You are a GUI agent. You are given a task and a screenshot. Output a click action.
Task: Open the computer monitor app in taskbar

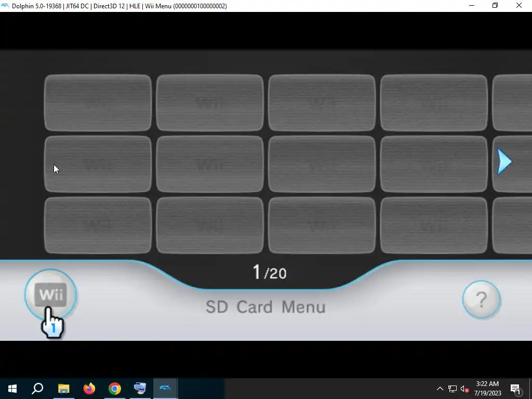point(140,389)
